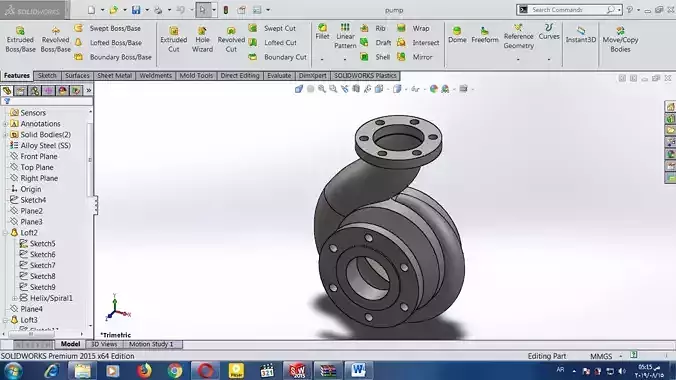Open the SOLIDWORKS Plastics tab
Image resolution: width=676 pixels, height=380 pixels.
[x=365, y=75]
